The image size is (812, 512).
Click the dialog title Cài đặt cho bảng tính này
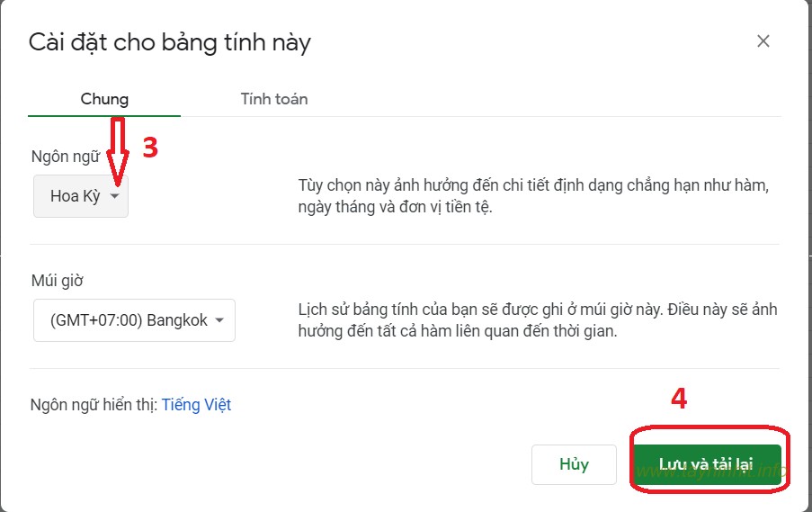pos(170,42)
